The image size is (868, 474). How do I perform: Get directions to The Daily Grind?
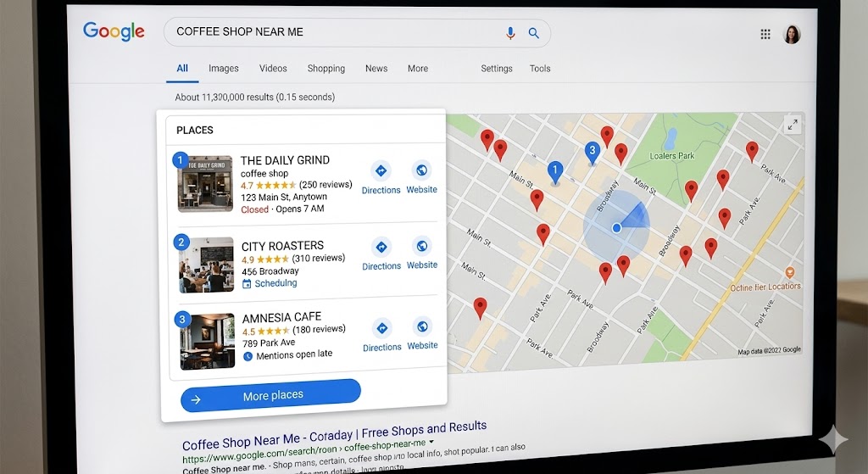(x=381, y=178)
